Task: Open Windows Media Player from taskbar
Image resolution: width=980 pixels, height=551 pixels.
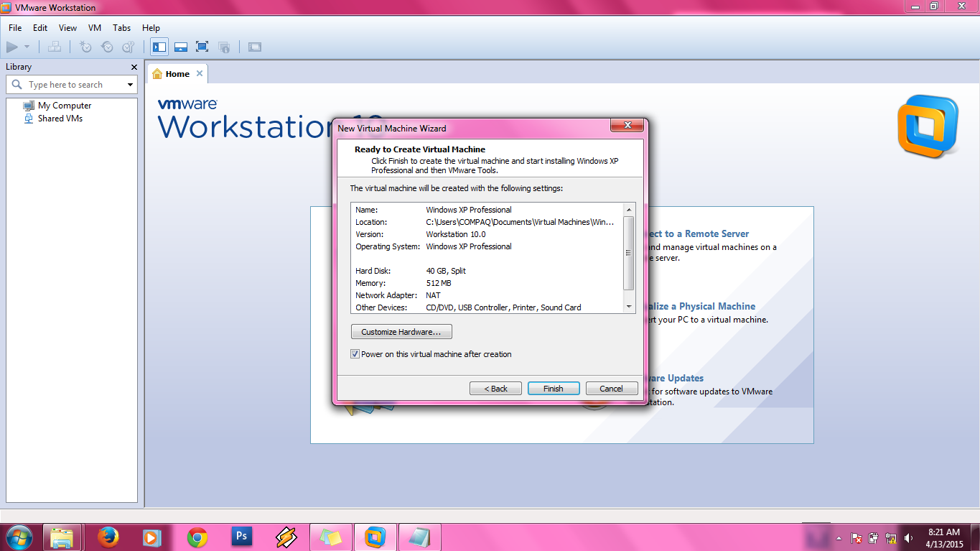Action: (151, 537)
